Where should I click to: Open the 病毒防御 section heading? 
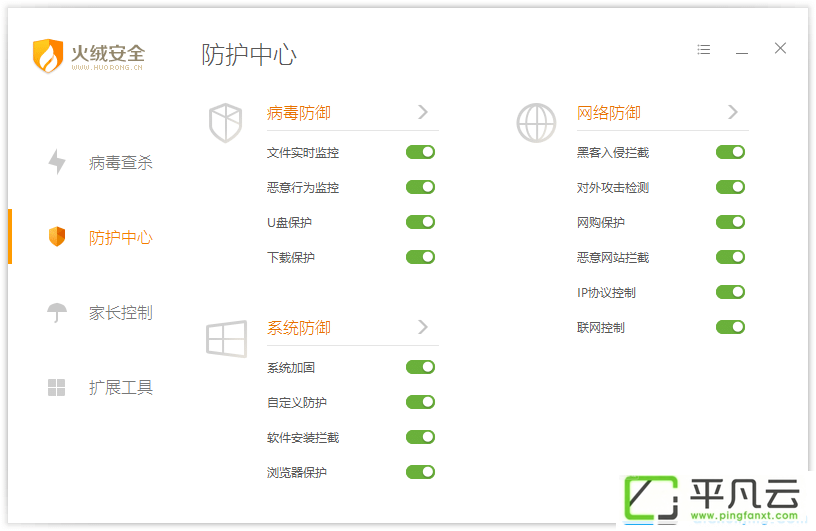point(299,112)
